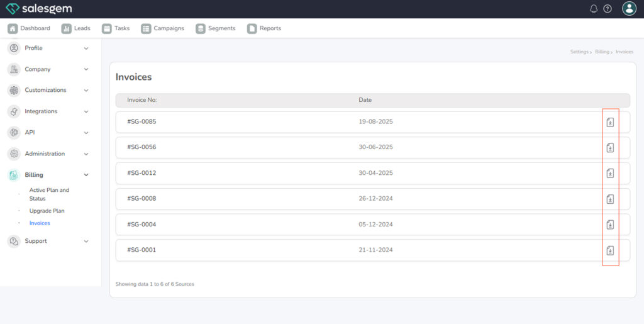
Task: Open the user avatar menu
Action: tap(629, 9)
